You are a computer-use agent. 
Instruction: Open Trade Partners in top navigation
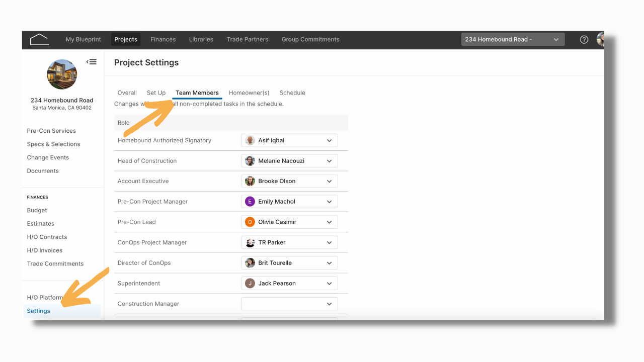(248, 39)
